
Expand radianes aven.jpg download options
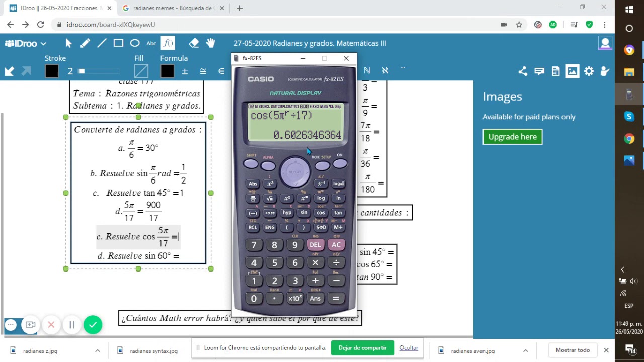click(x=525, y=351)
